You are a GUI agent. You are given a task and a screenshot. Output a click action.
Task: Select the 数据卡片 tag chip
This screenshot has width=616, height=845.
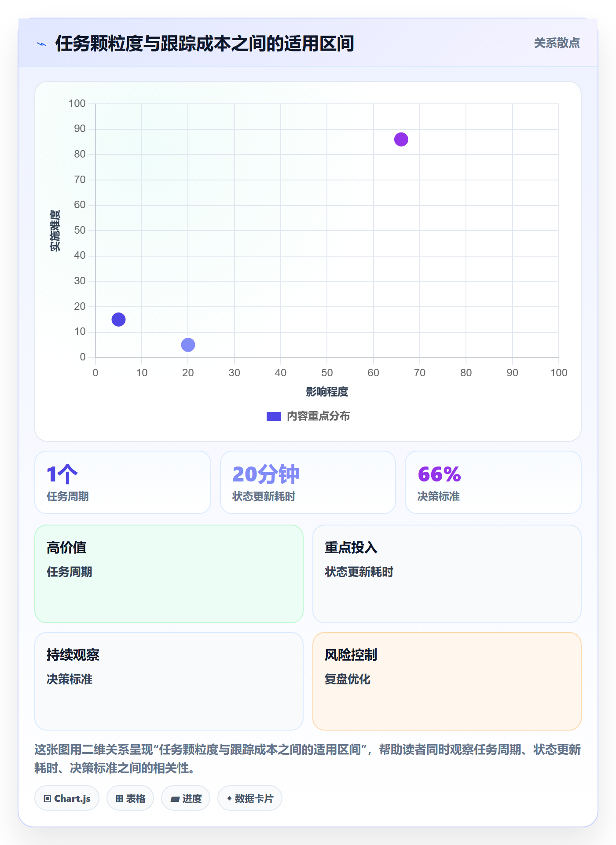click(x=250, y=798)
